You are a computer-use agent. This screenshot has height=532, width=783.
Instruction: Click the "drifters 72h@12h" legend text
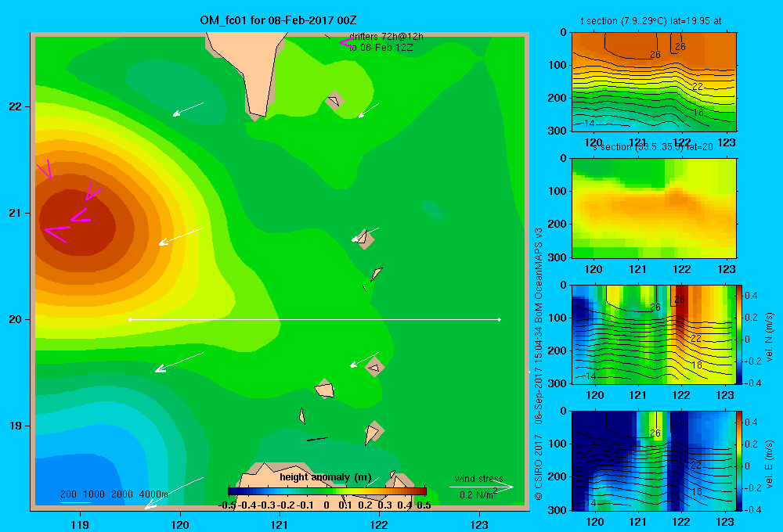pos(386,37)
